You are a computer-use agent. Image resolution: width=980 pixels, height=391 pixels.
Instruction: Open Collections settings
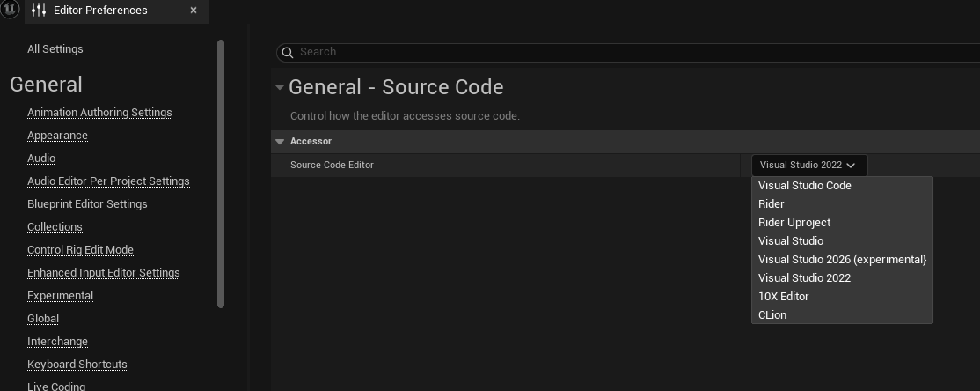point(55,227)
